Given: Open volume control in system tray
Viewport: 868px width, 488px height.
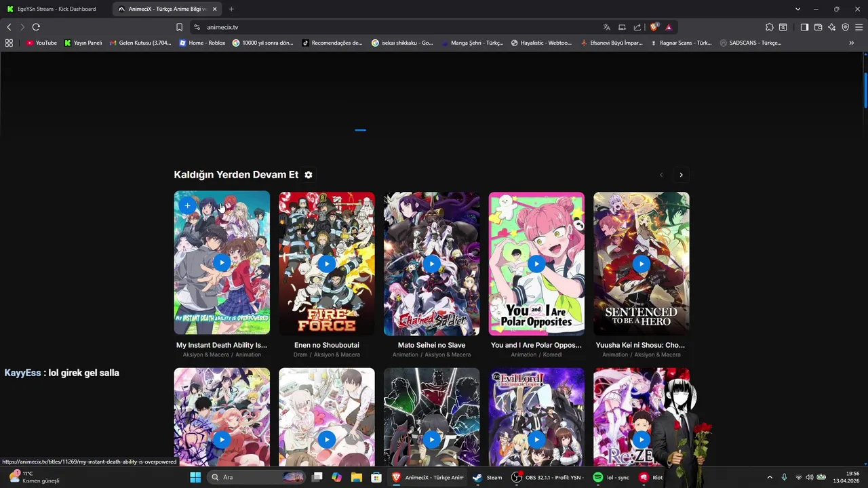Looking at the screenshot, I should [809, 477].
